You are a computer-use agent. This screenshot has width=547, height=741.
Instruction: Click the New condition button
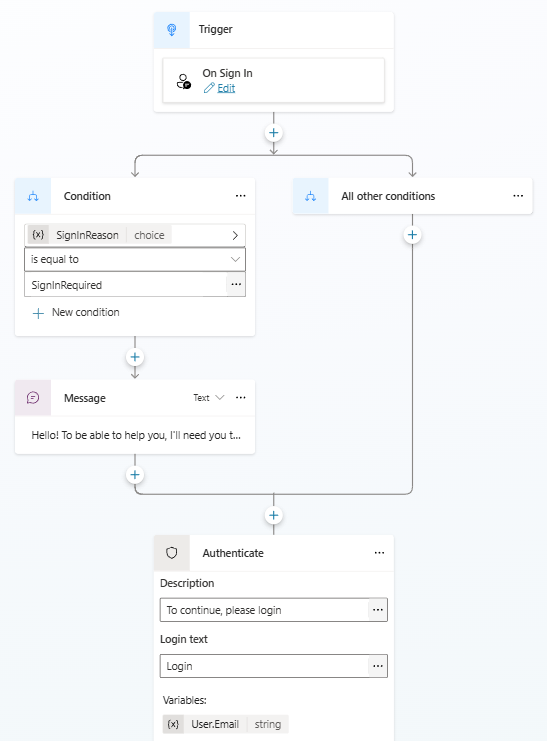click(x=76, y=312)
